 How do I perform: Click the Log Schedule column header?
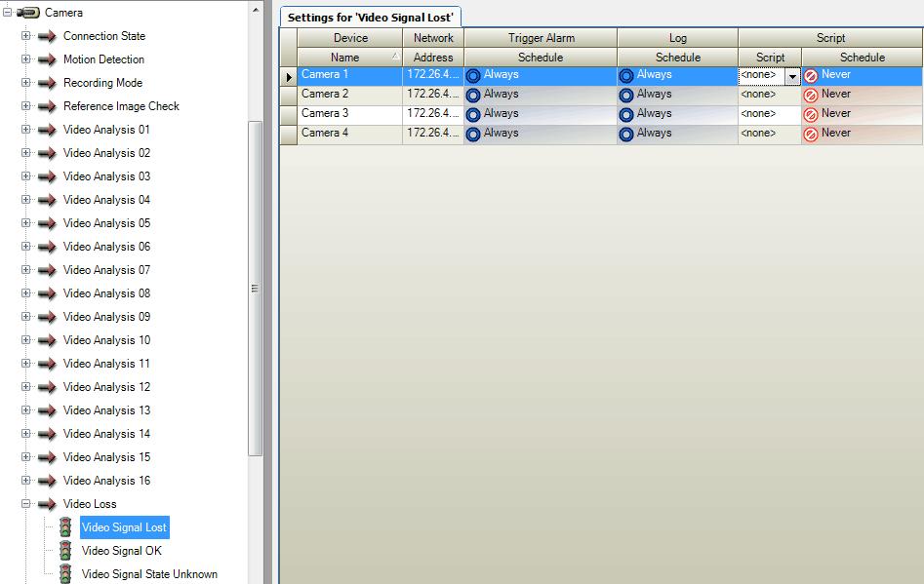(x=678, y=58)
